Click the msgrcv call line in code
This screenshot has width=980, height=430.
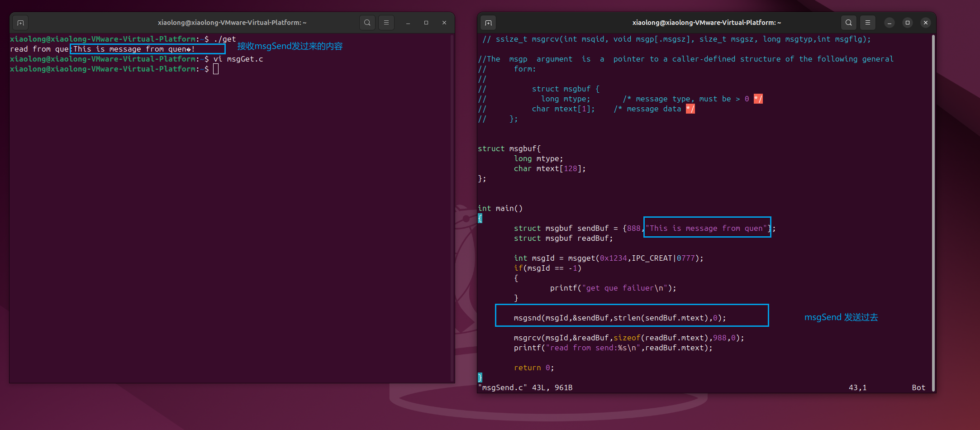[629, 338]
